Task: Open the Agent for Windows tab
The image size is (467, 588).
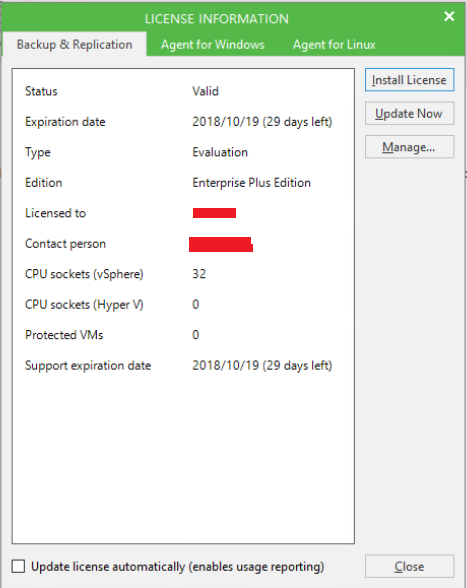Action: 213,44
